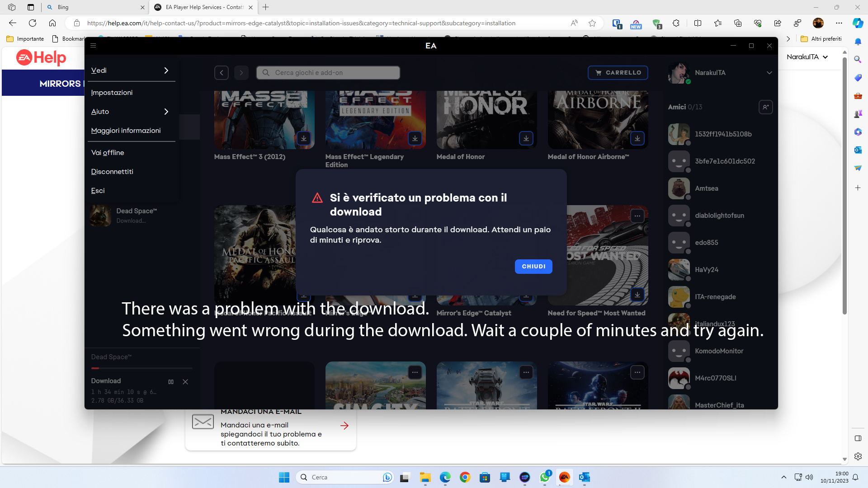
Task: Click the download icon on Medal of Honor tile
Action: (526, 138)
